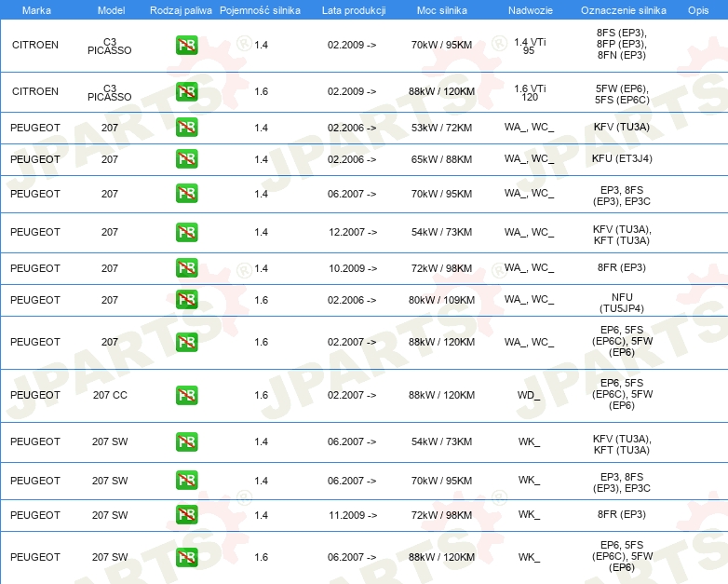Click fuel icon in Peugeot 207 10.2009 row

pyautogui.click(x=186, y=268)
